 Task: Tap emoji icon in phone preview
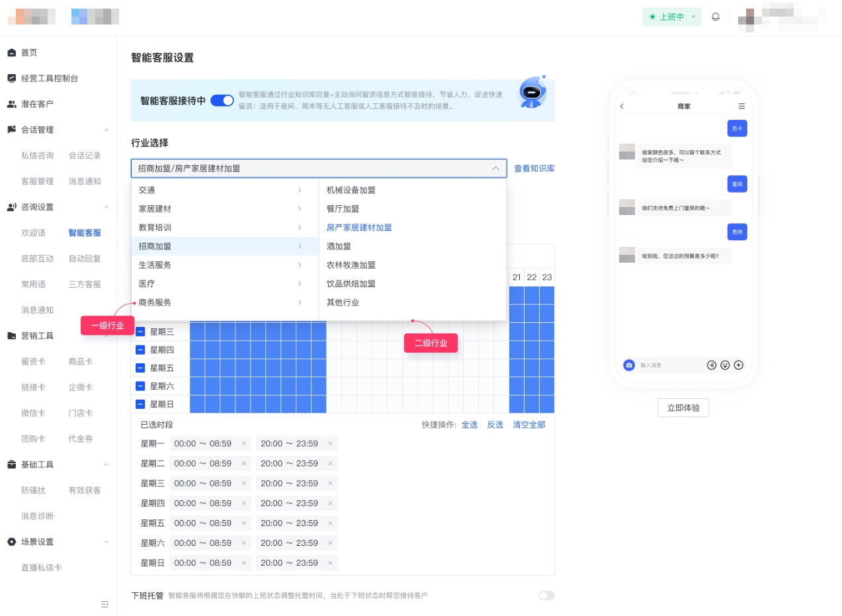pos(725,365)
